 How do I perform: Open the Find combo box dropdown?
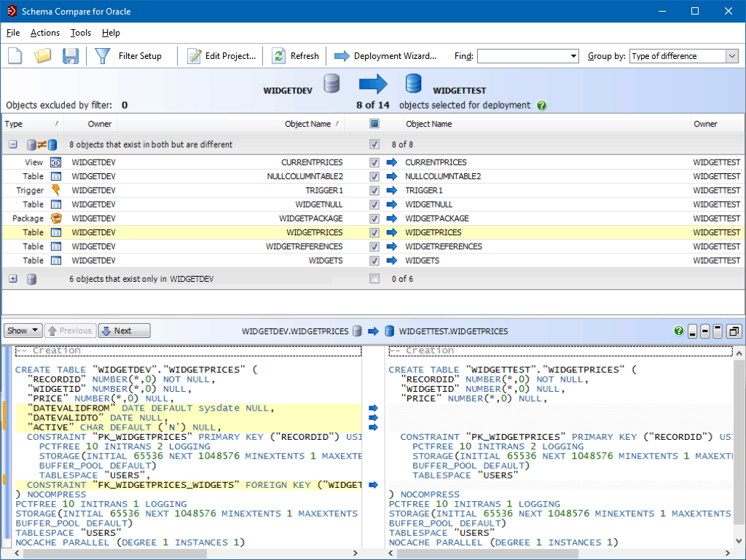[575, 55]
